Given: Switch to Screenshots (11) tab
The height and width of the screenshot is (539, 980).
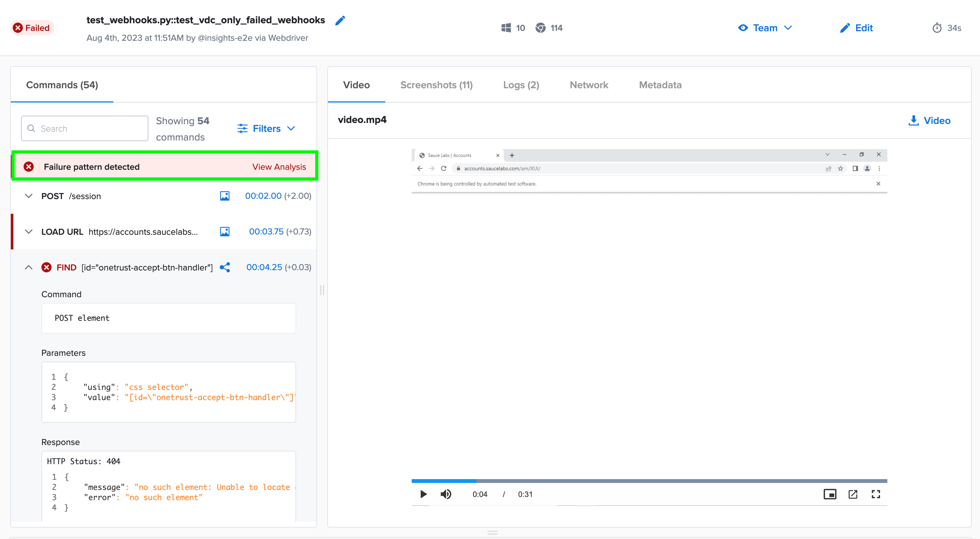Looking at the screenshot, I should coord(436,85).
